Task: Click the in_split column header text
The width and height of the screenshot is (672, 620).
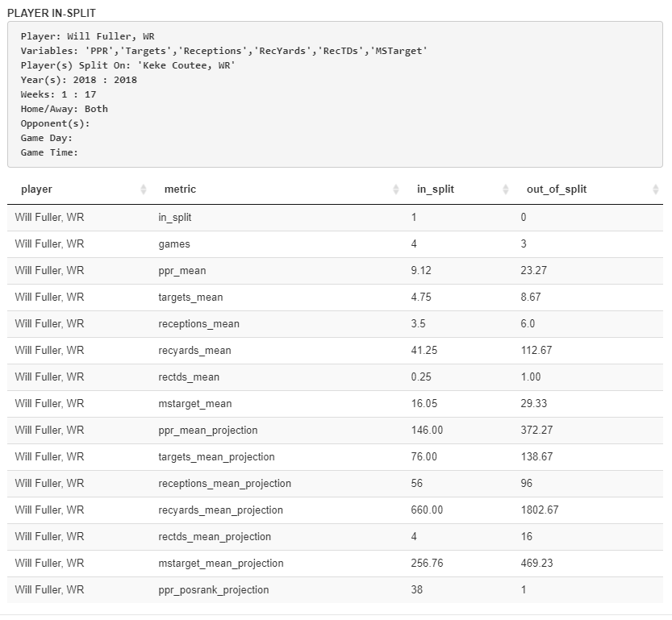Action: tap(435, 189)
